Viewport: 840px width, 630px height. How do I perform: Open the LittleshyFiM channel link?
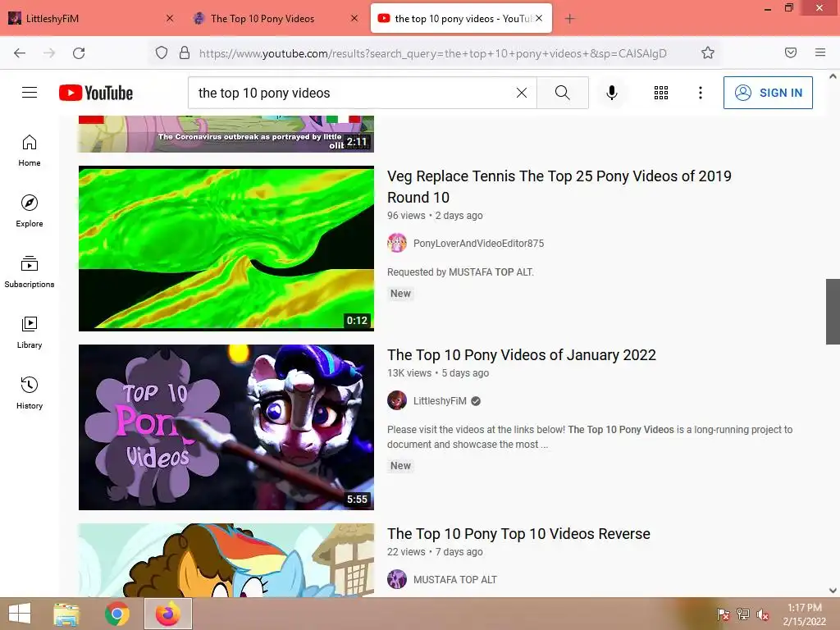[x=440, y=400]
